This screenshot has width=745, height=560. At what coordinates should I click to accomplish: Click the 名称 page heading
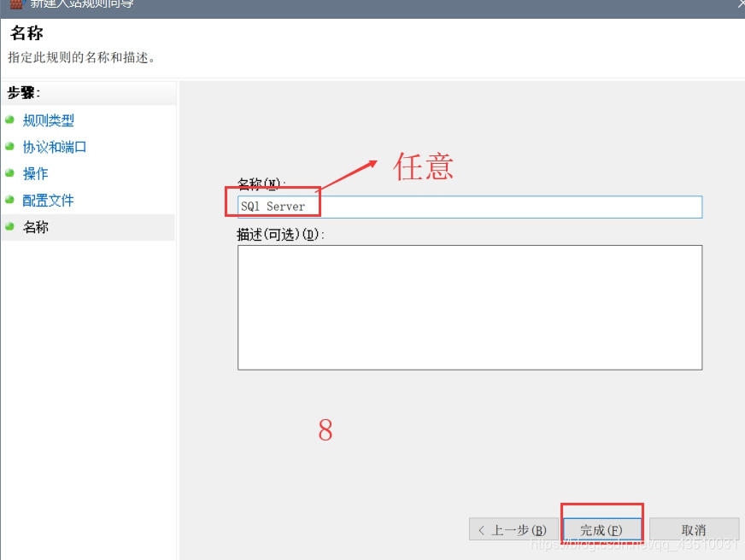coord(26,33)
